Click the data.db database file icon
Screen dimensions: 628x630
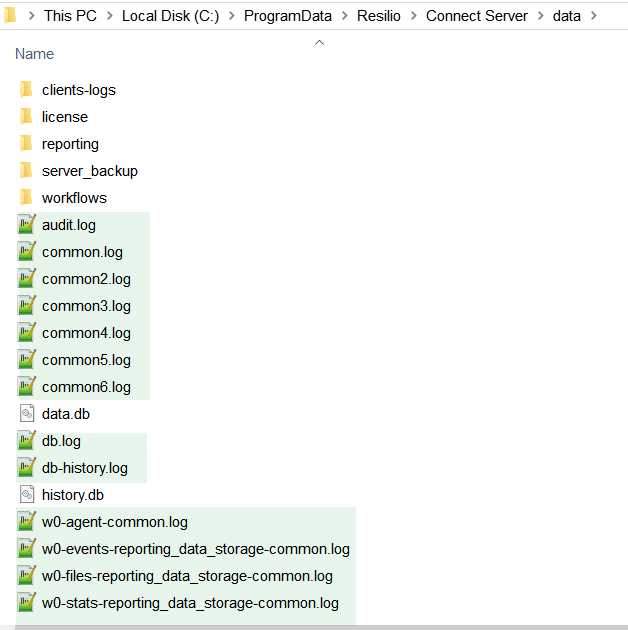click(x=26, y=414)
